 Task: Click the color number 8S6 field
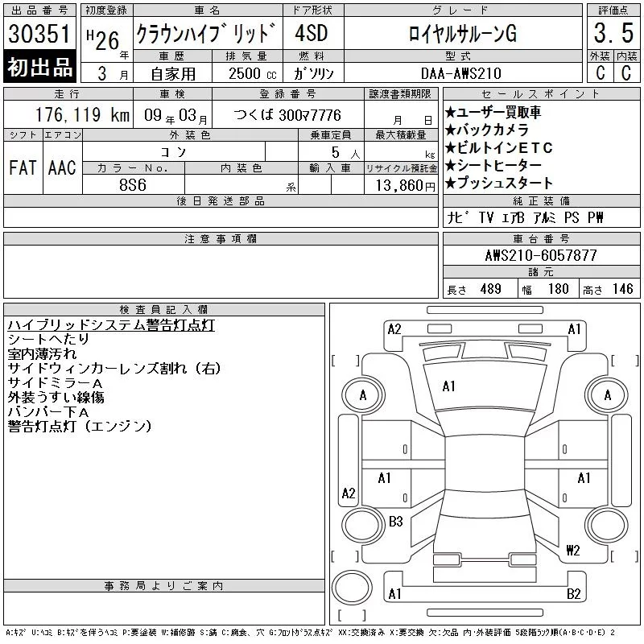[133, 185]
